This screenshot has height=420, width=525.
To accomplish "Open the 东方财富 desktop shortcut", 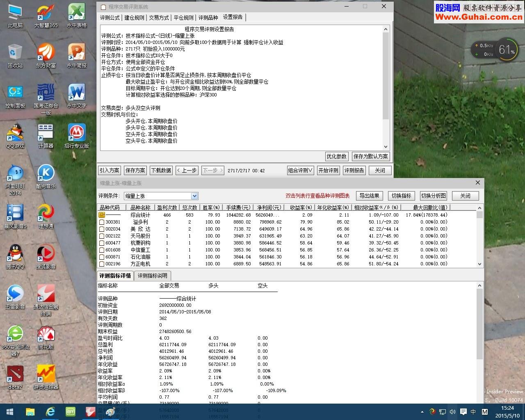I will pyautogui.click(x=46, y=56).
